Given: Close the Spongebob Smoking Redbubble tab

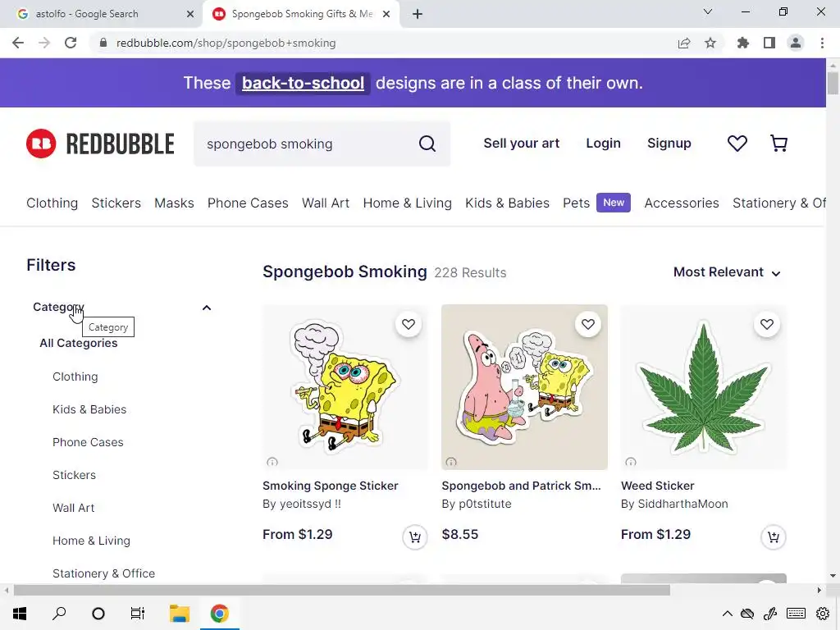Looking at the screenshot, I should (386, 14).
